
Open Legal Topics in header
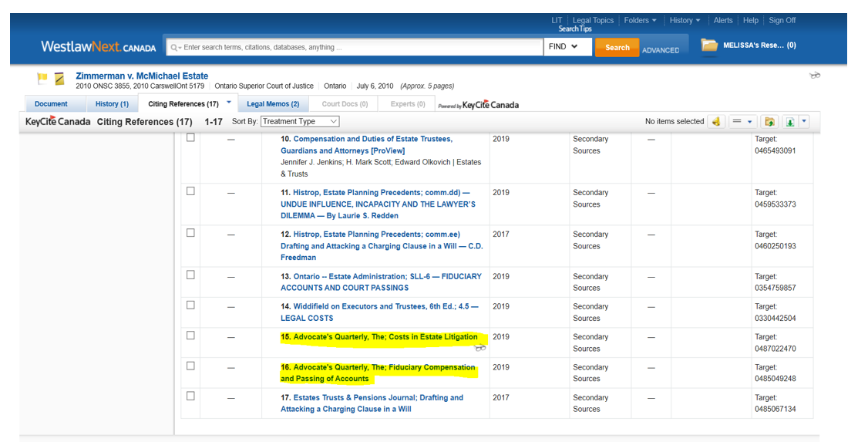[593, 21]
